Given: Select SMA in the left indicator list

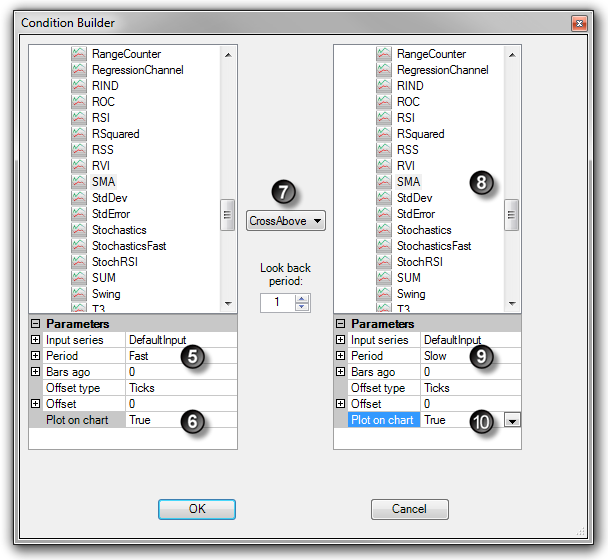Looking at the screenshot, I should (x=103, y=182).
